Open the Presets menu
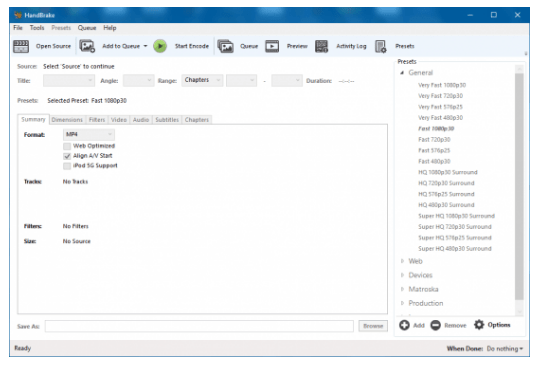Image resolution: width=538 pixels, height=365 pixels. [x=61, y=28]
